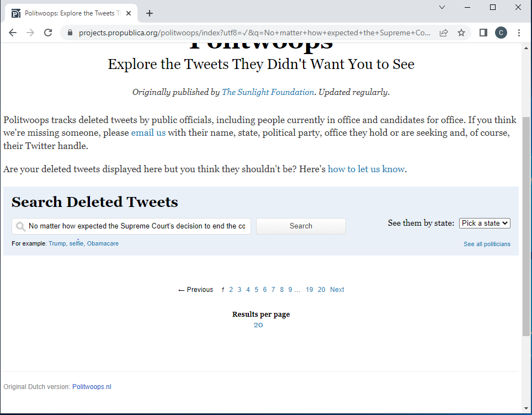Image resolution: width=532 pixels, height=415 pixels.
Task: Click the scrollbar down arrow
Action: [526, 408]
